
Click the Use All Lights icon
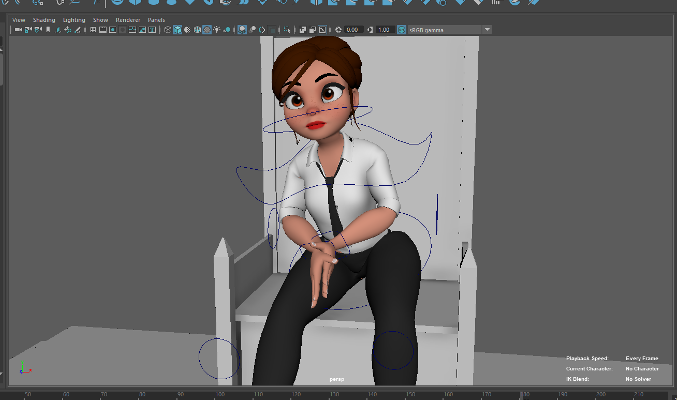click(216, 30)
